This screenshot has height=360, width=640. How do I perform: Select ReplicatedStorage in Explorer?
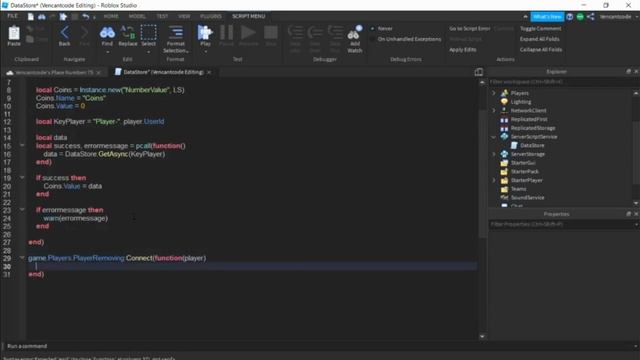pos(533,128)
